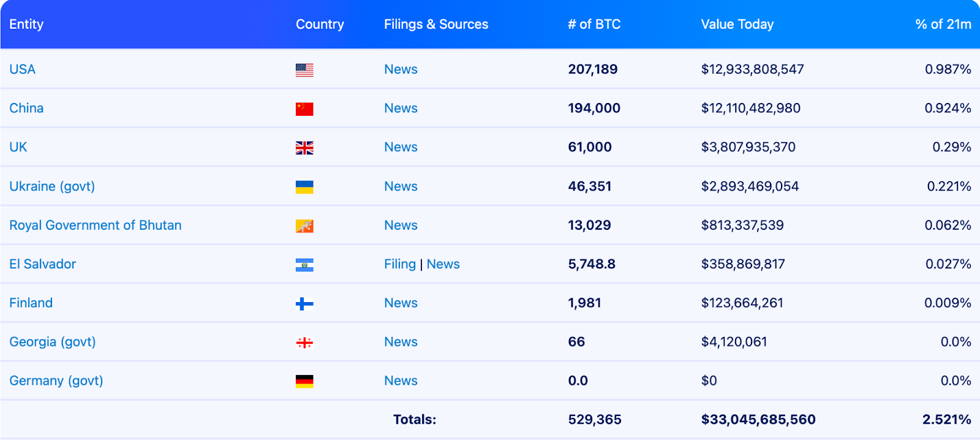
Task: Open the Germany (govt) entity link
Action: pos(56,381)
